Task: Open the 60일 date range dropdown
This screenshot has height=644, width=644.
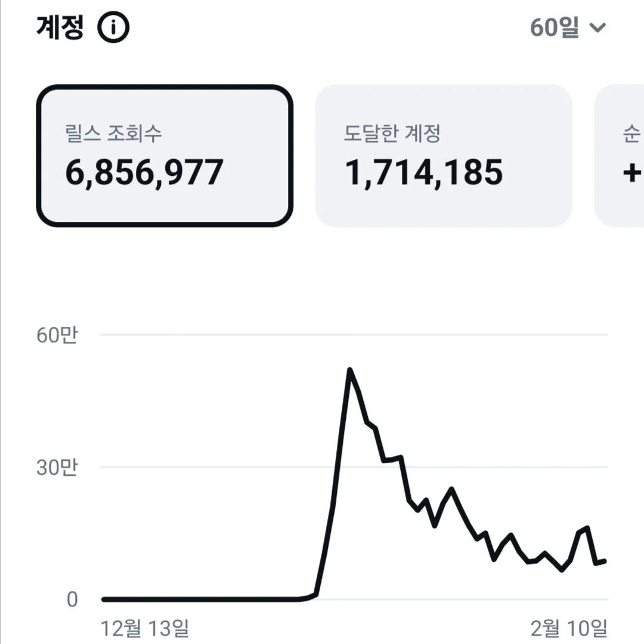Action: (x=569, y=26)
